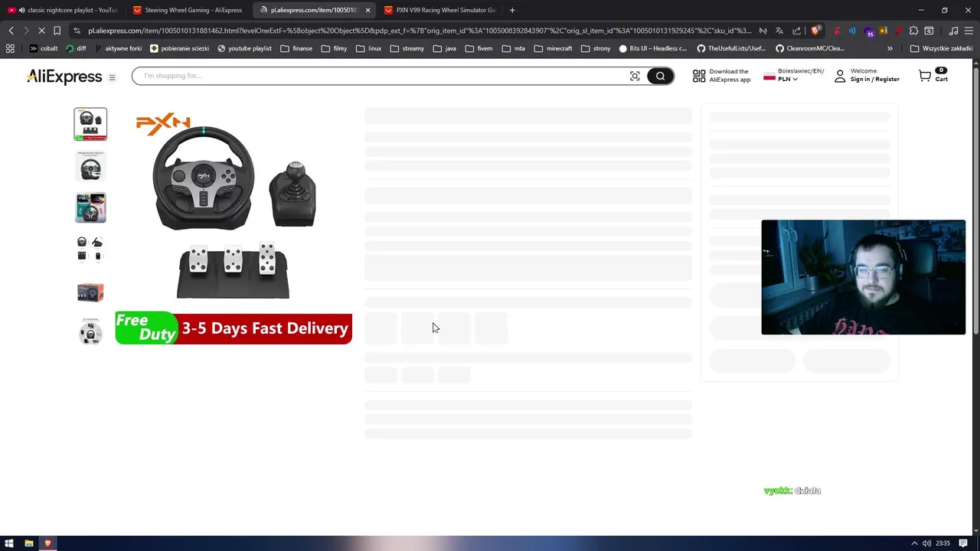Open the aktywne forki bookmark
Screen dimensions: 980x551
click(119, 48)
